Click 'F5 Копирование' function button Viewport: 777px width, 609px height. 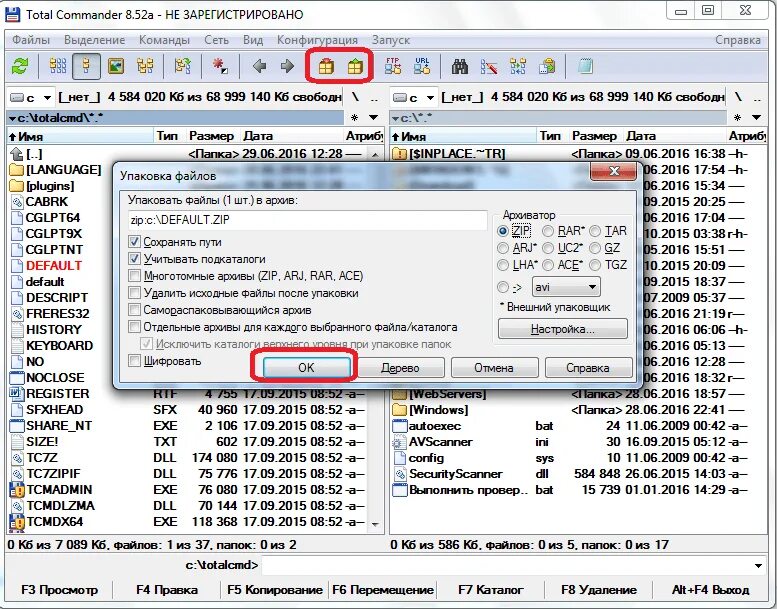tap(275, 590)
